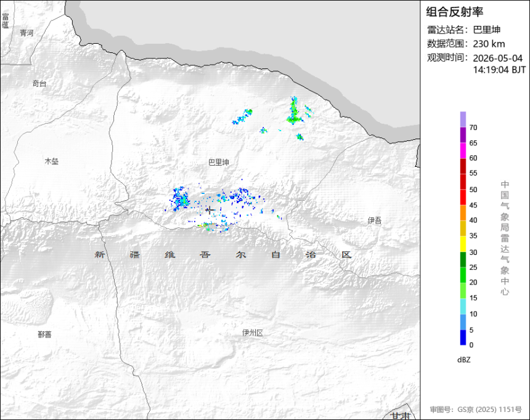Select the yellow 30–35 dBZ legend swatch
The image size is (530, 420).
(x=463, y=244)
